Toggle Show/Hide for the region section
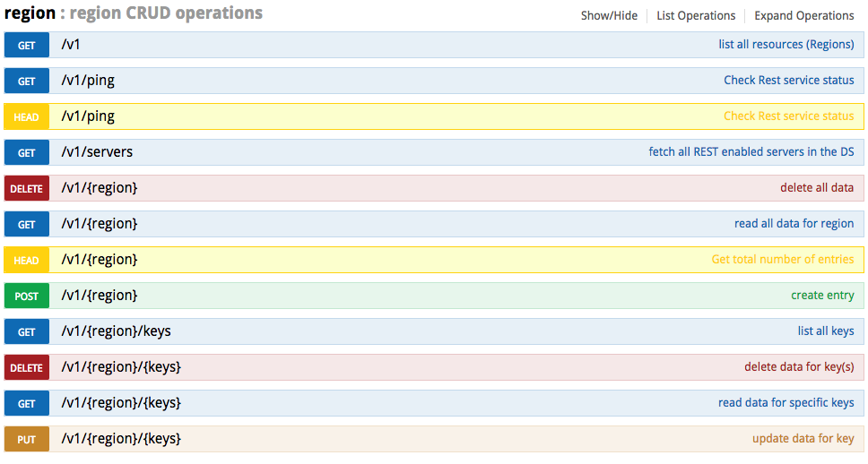Viewport: 868px width, 464px height. click(x=609, y=15)
